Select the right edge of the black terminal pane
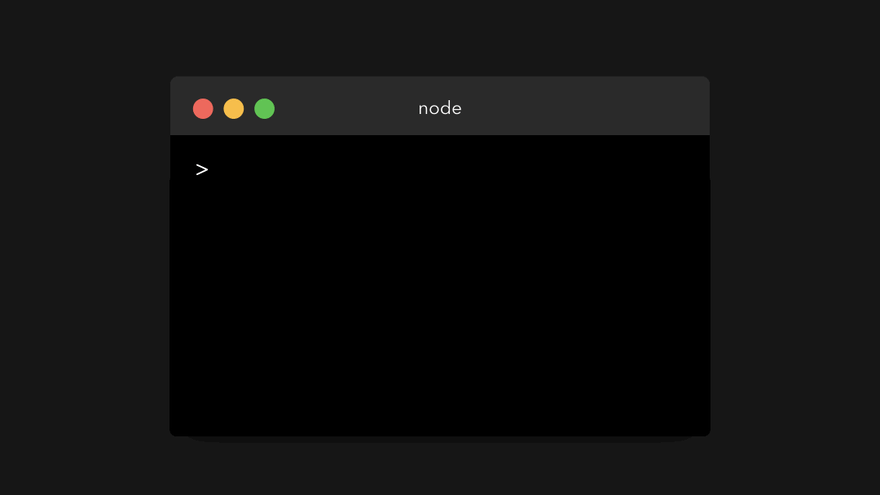 [709, 285]
